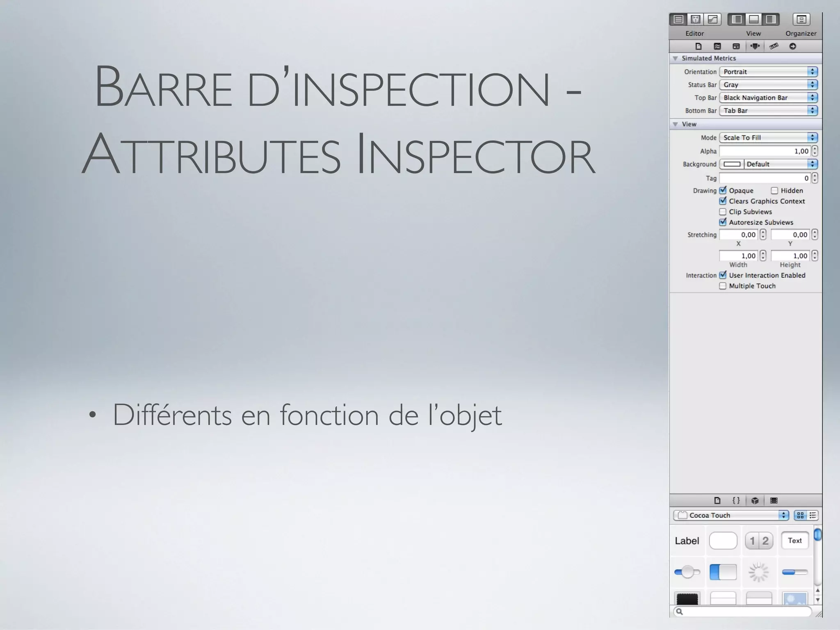Open the Background Default dropdown
Screen dimensions: 840x630
click(781, 164)
